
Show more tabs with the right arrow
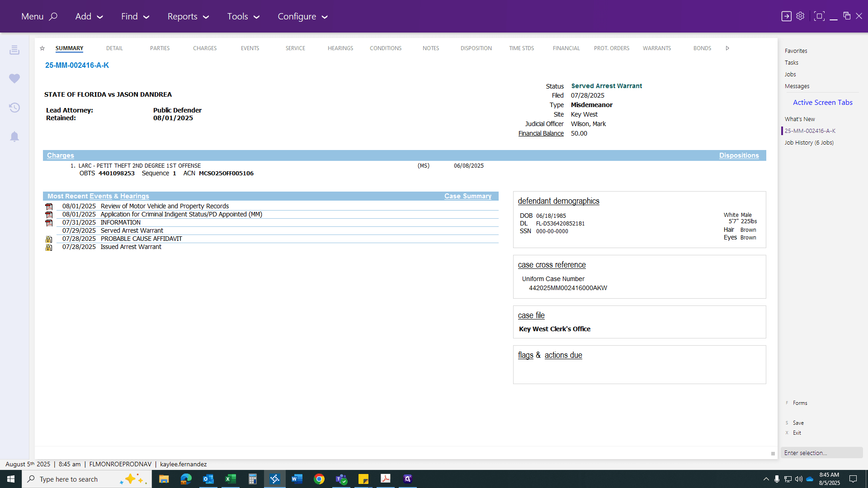(x=727, y=48)
